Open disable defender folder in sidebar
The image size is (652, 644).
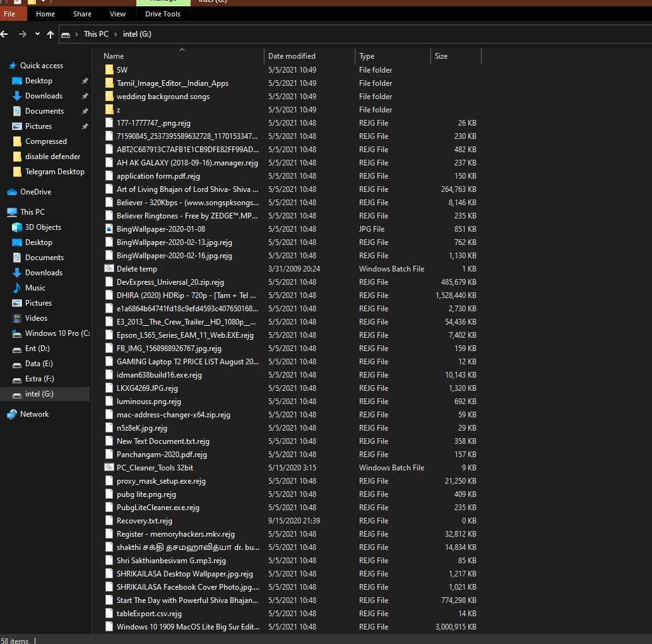(53, 157)
